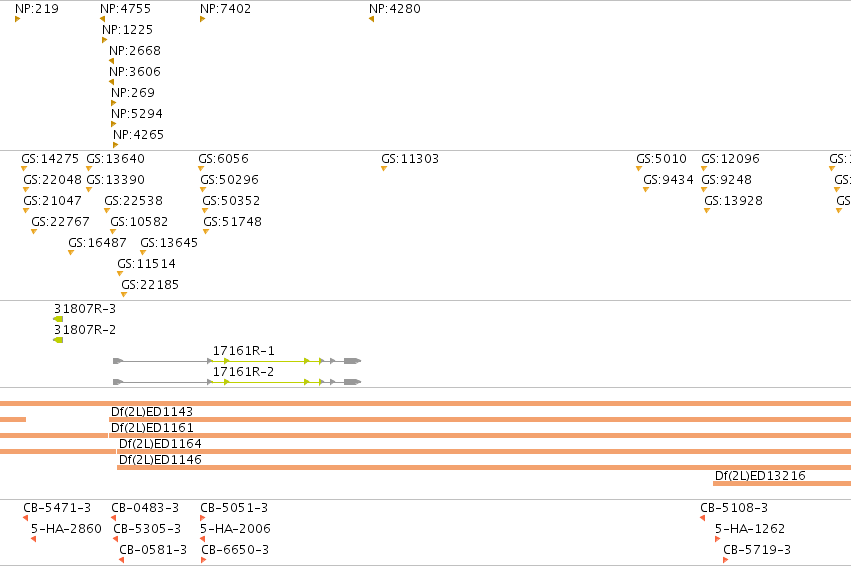Click NP:5294 feature label
The width and height of the screenshot is (851, 566).
137,114
